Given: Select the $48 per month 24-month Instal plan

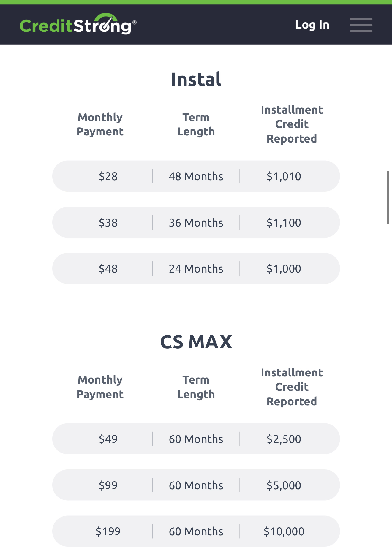Looking at the screenshot, I should coord(196,268).
